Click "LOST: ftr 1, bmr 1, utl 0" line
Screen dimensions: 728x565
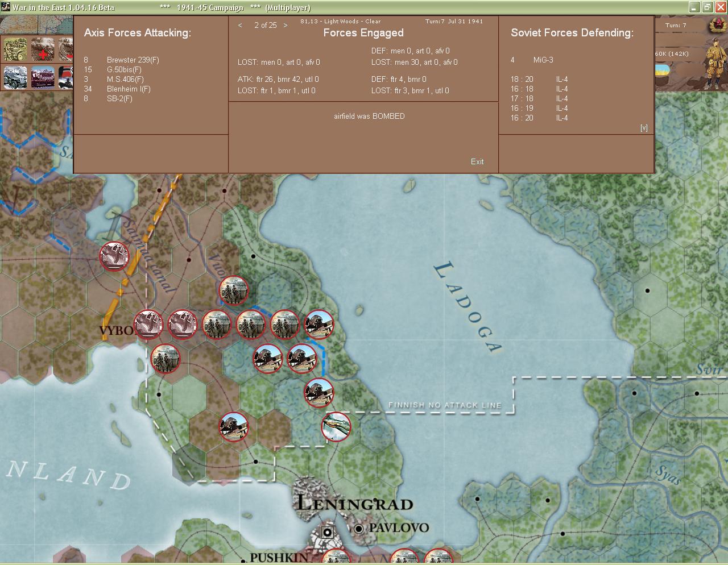276,90
